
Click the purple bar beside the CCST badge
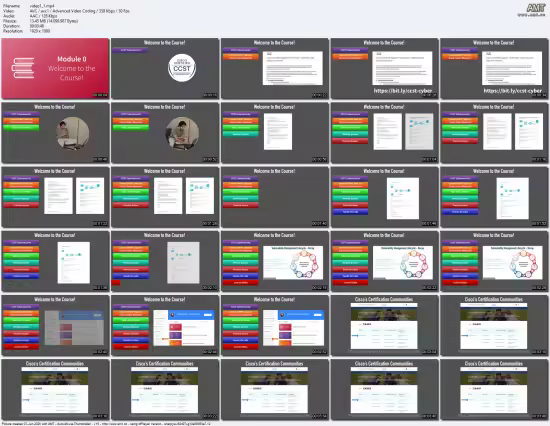coord(130,50)
